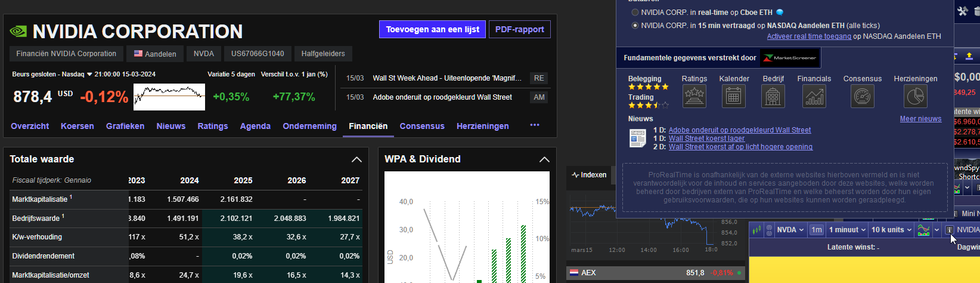The width and height of the screenshot is (980, 283).
Task: Click the candlestick chart style icon
Action: tap(756, 230)
